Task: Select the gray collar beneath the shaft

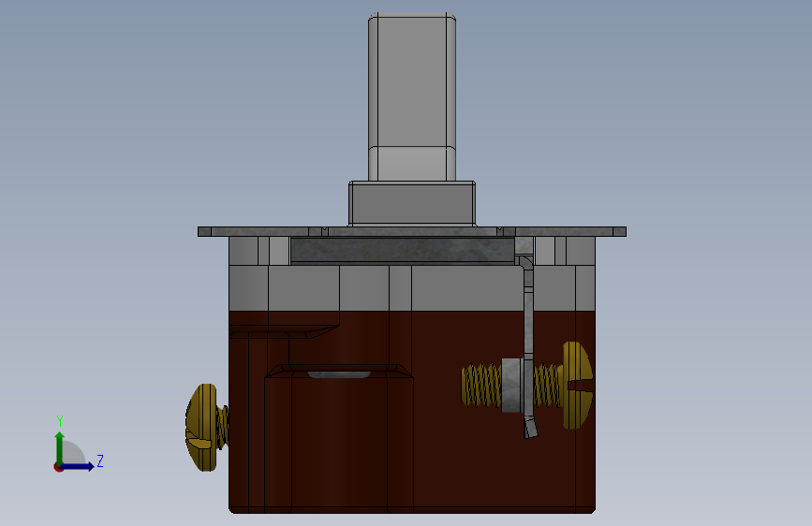Action: click(x=412, y=203)
